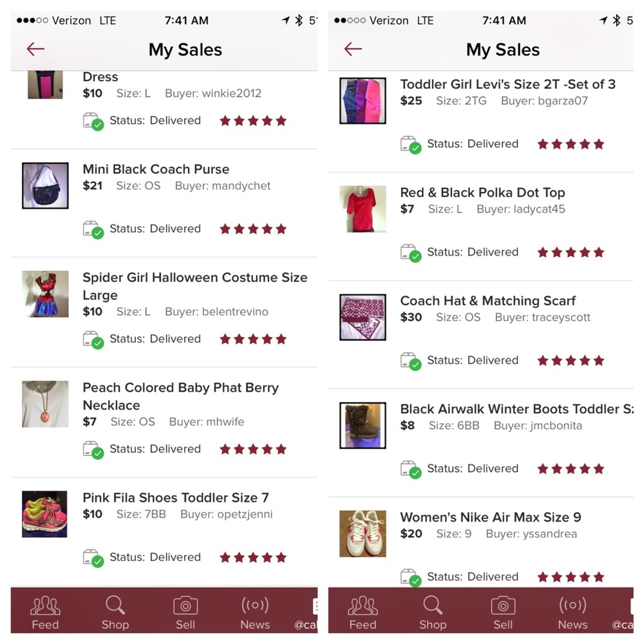Open Women's Nike Air Max Size 9 thumbnail
This screenshot has width=644, height=644.
point(363,533)
